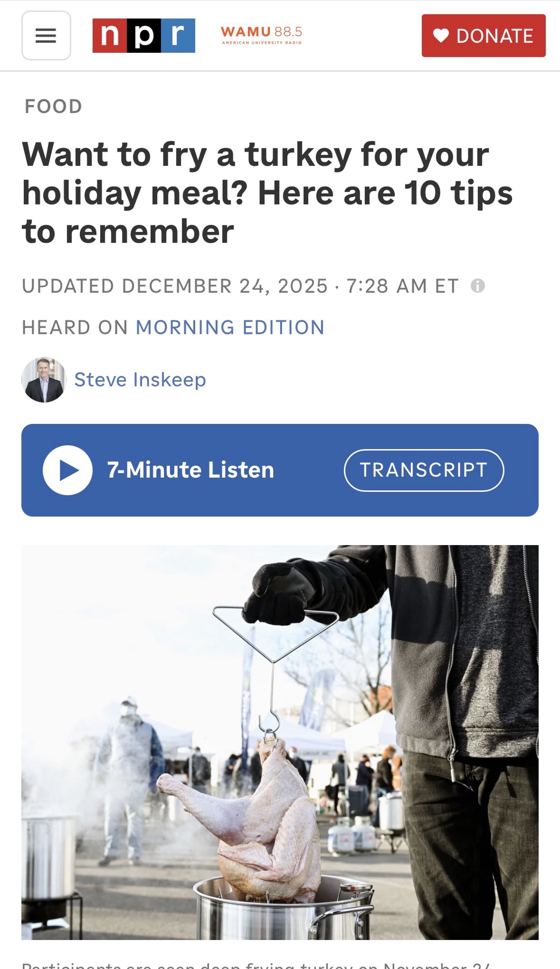Play the 7-Minute Listen audio

[x=68, y=470]
